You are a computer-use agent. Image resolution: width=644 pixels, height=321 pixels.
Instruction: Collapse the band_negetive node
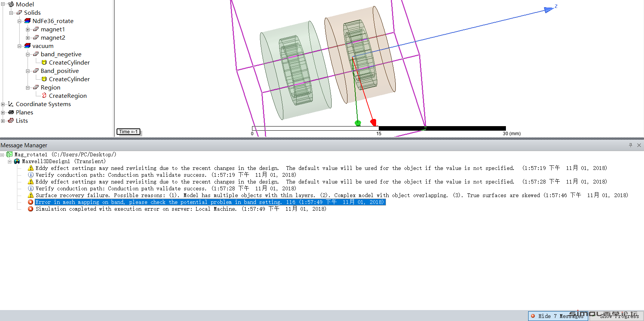[28, 54]
